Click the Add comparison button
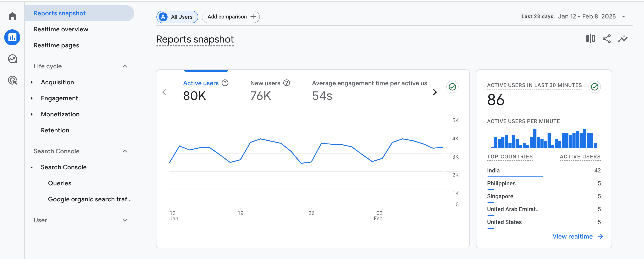 tap(230, 17)
